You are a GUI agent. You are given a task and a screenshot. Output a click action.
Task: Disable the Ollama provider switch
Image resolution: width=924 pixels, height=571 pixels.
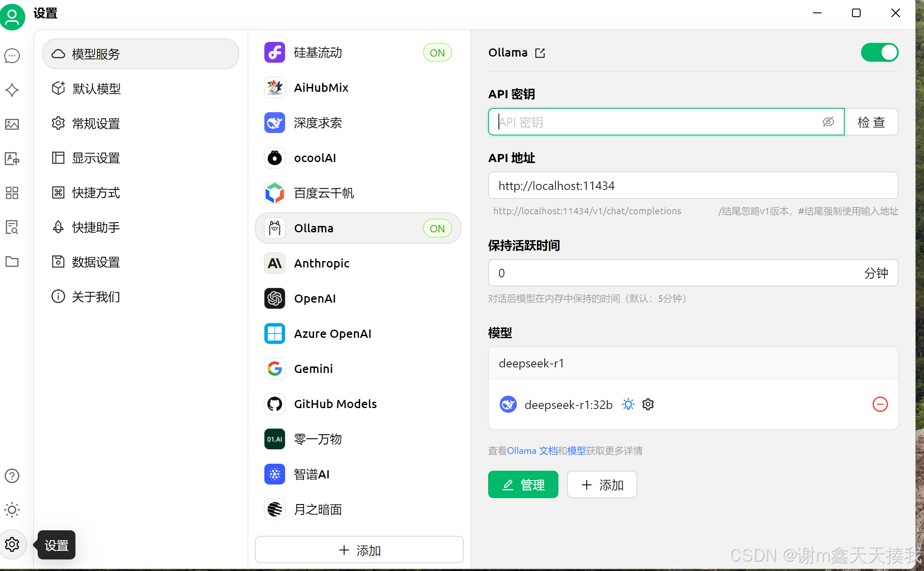point(879,53)
